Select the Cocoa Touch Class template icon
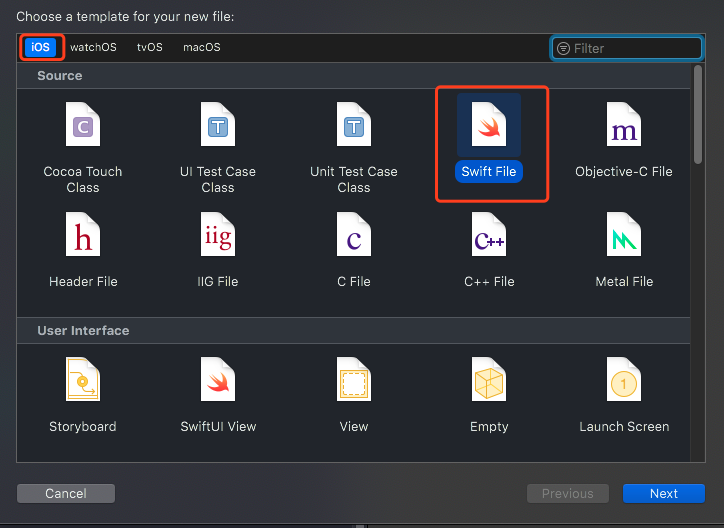 [x=83, y=124]
